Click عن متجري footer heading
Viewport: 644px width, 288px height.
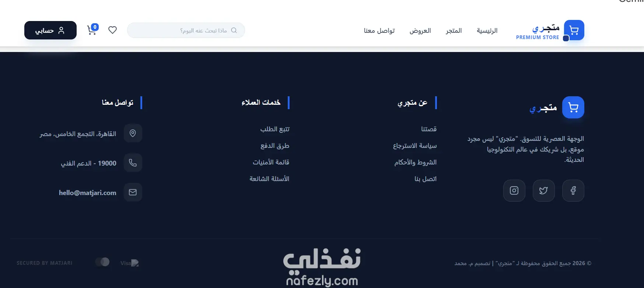pyautogui.click(x=413, y=103)
